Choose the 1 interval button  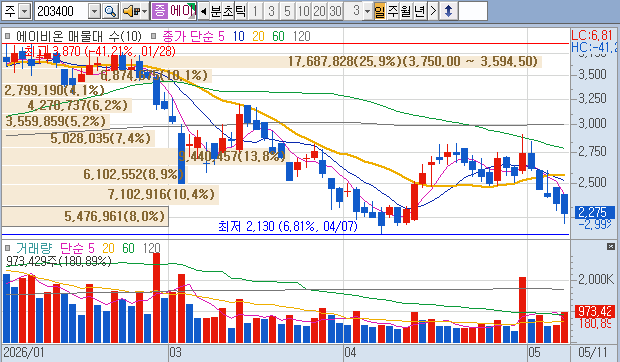tap(255, 11)
